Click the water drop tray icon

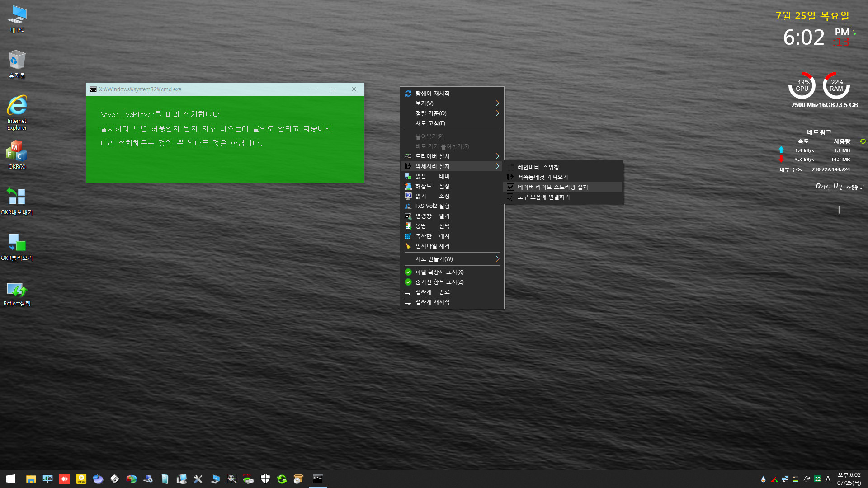point(763,479)
